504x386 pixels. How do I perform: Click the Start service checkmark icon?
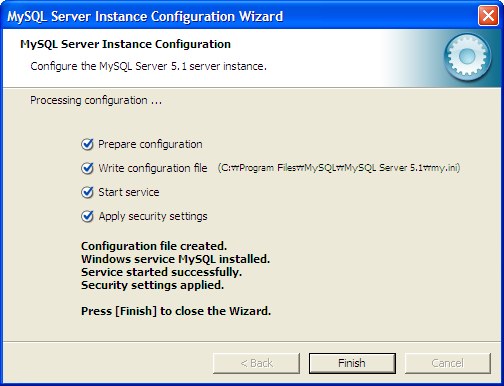(87, 192)
